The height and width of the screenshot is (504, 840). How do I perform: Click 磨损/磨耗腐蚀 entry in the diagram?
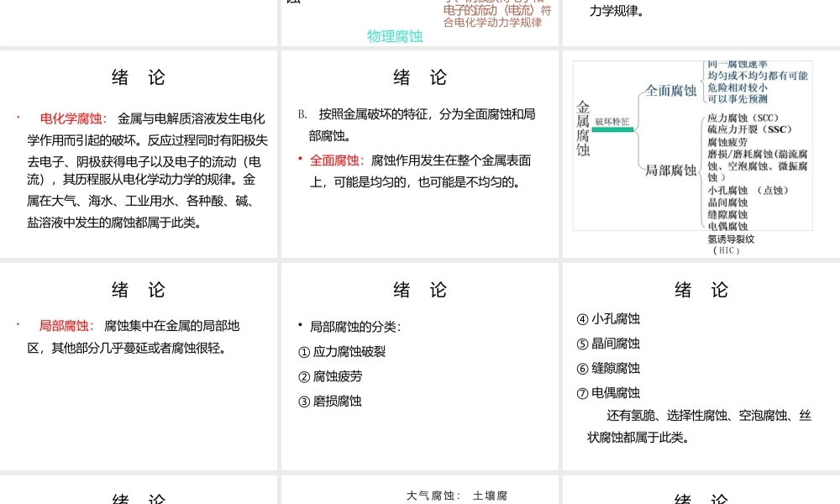[x=758, y=165]
